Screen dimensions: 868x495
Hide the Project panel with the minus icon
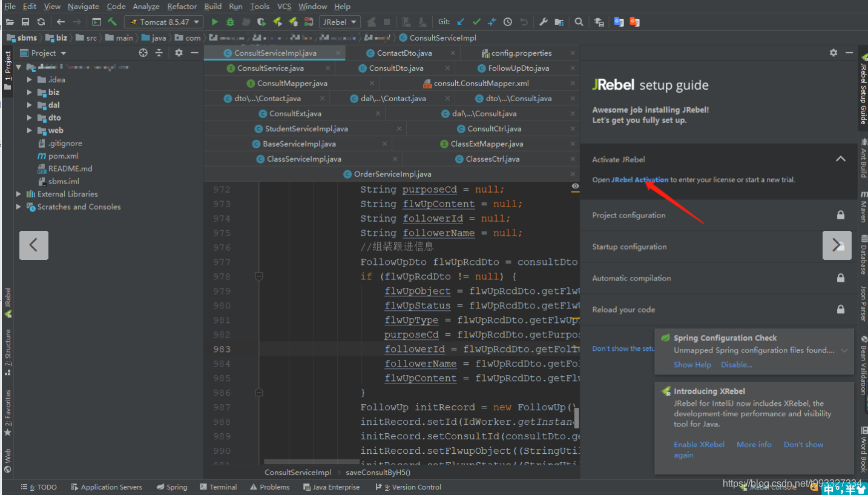[194, 53]
